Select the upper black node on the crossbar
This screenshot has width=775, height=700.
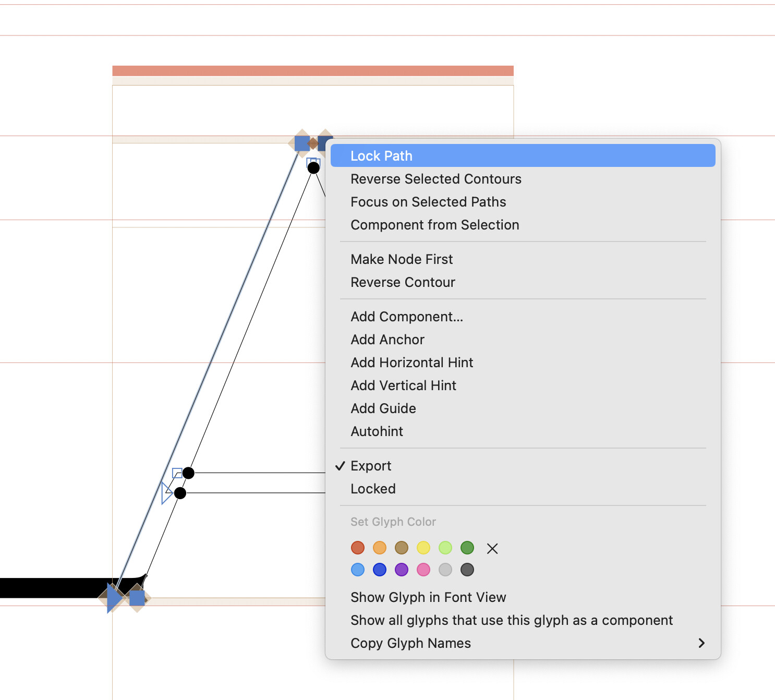tap(188, 473)
